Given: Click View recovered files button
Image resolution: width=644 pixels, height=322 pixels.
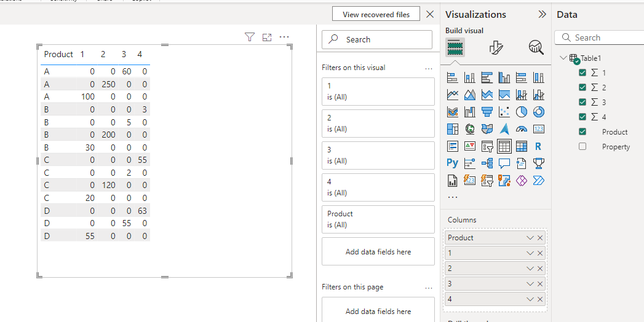Looking at the screenshot, I should (376, 14).
